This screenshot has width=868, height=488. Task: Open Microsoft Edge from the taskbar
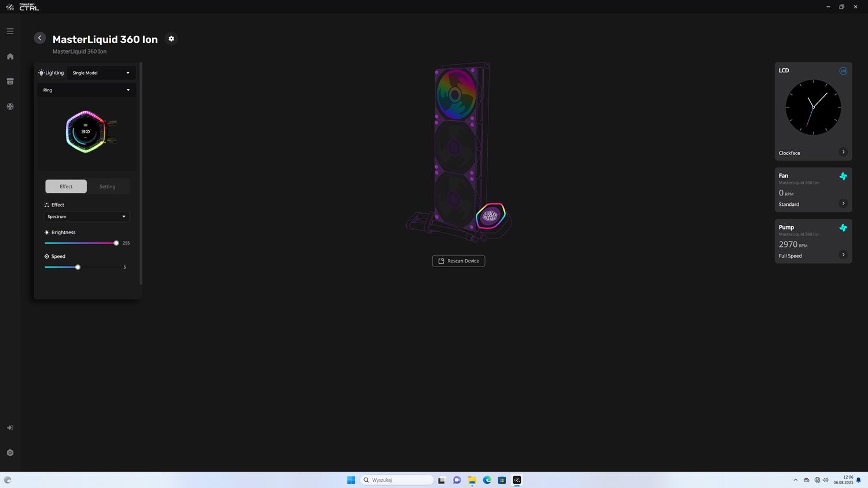pyautogui.click(x=487, y=480)
